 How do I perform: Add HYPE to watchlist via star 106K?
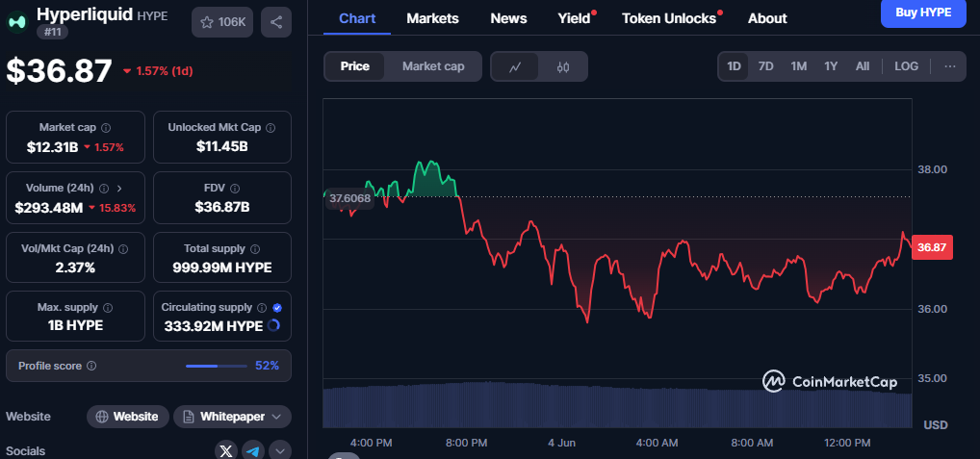(x=222, y=22)
